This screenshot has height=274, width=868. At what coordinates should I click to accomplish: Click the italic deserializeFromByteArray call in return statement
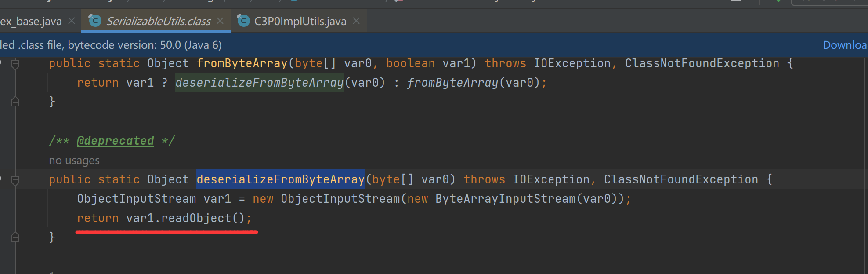pos(259,83)
